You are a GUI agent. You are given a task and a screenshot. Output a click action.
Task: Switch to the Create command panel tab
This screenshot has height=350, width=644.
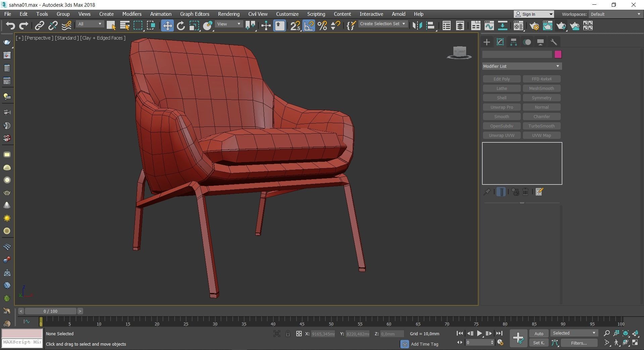click(x=487, y=42)
